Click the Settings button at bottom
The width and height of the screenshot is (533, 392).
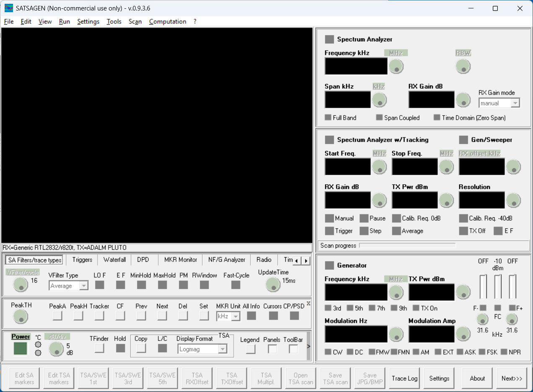tap(439, 379)
